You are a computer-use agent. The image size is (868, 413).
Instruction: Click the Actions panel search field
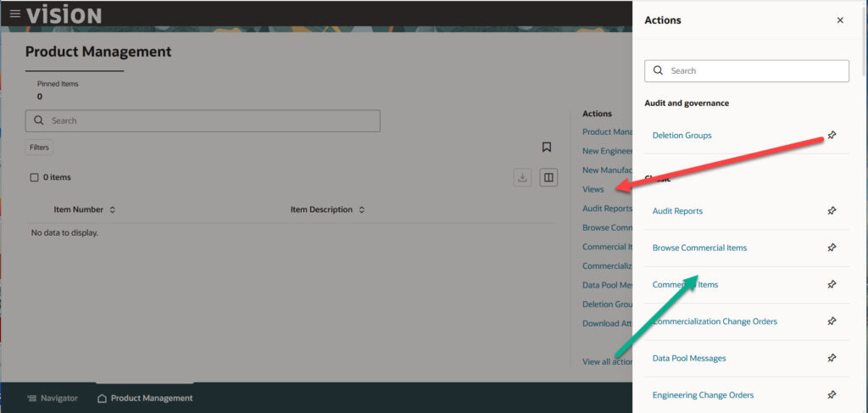[746, 71]
